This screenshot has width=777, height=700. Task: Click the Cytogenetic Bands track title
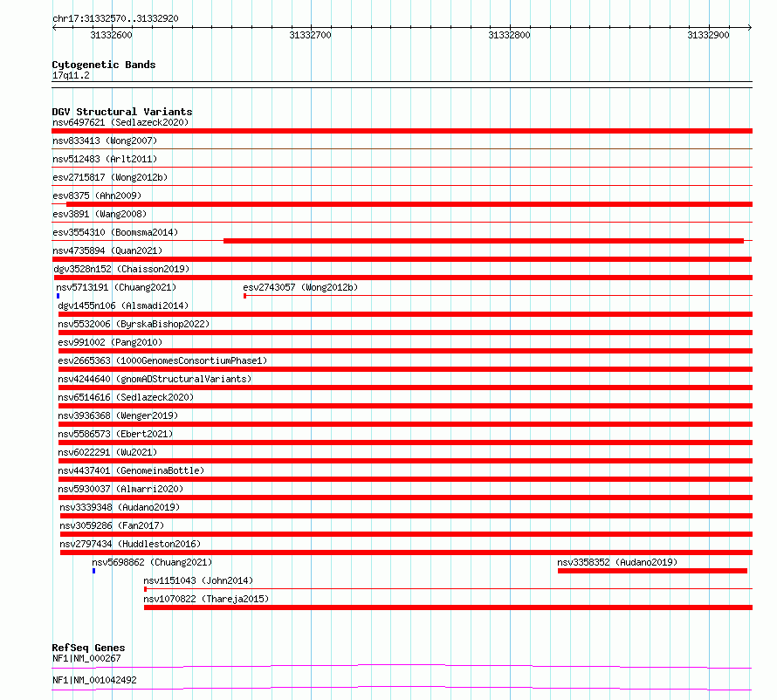104,65
